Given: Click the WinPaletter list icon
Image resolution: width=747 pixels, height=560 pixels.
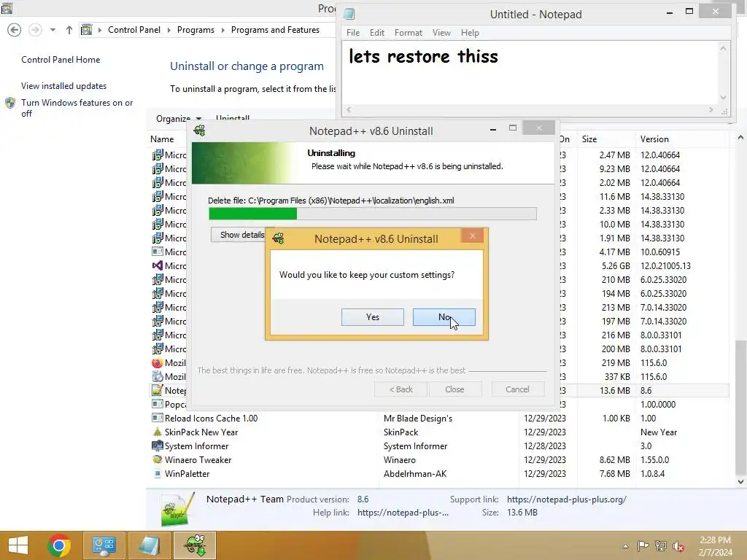Looking at the screenshot, I should [x=158, y=473].
